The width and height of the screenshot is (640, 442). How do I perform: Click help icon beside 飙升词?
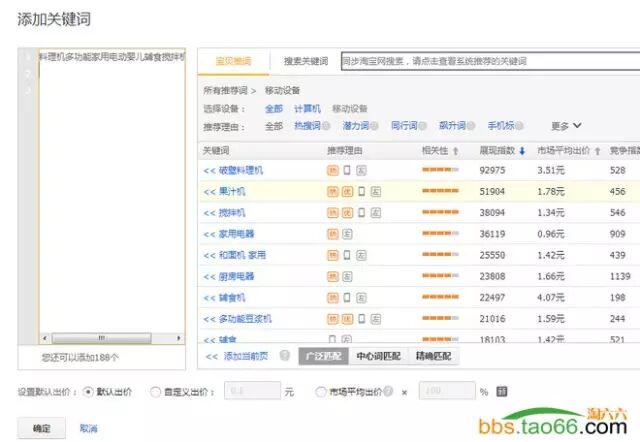coord(471,126)
